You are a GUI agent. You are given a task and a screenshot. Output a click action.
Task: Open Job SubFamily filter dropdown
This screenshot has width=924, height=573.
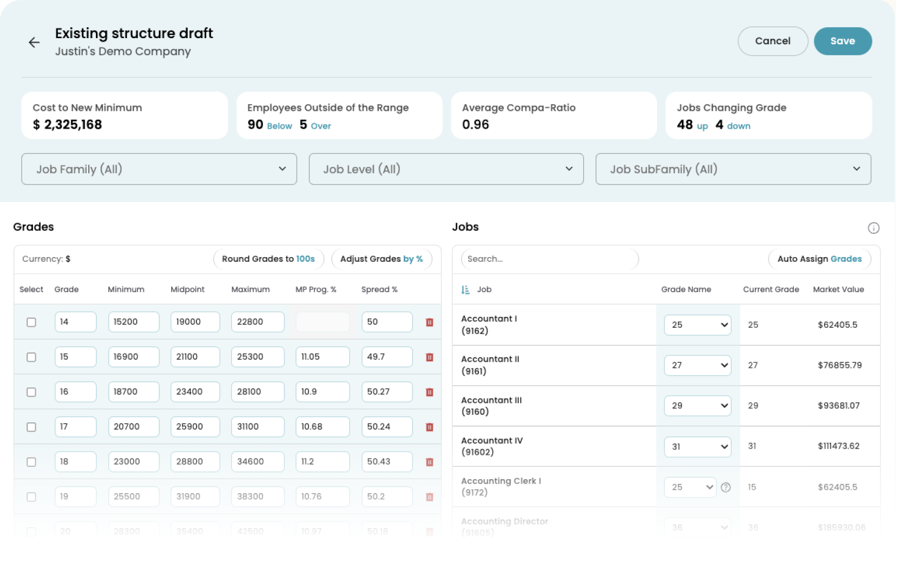733,169
